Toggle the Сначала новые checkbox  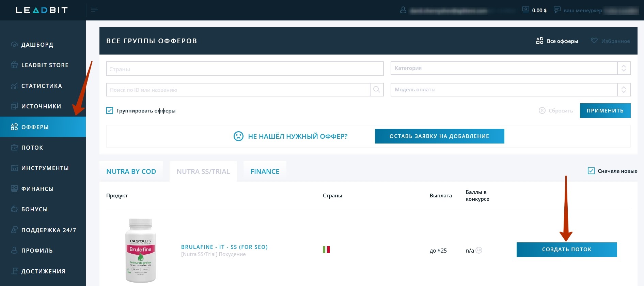pyautogui.click(x=591, y=171)
